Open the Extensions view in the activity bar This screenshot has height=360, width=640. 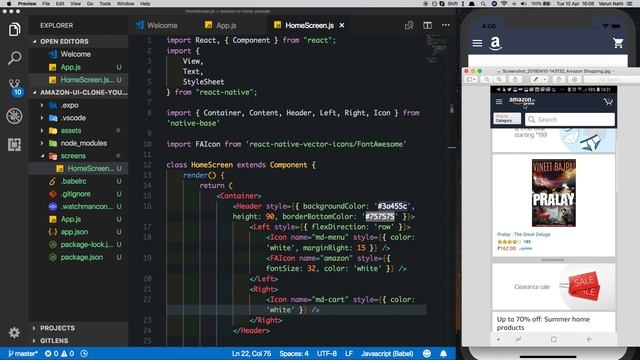[14, 144]
